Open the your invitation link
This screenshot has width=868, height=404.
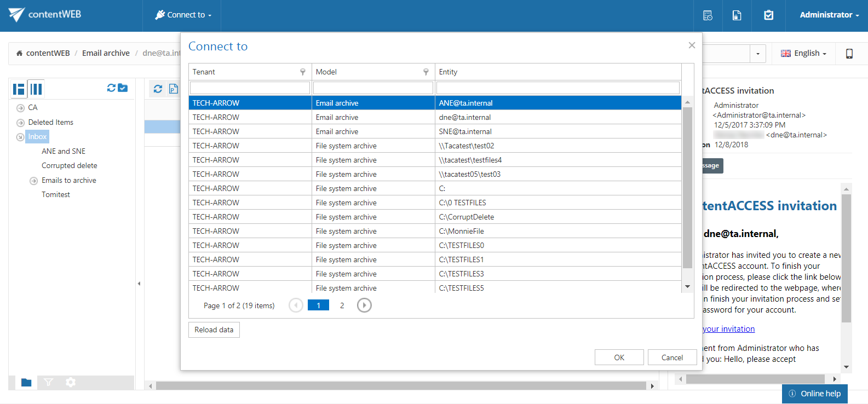(728, 329)
